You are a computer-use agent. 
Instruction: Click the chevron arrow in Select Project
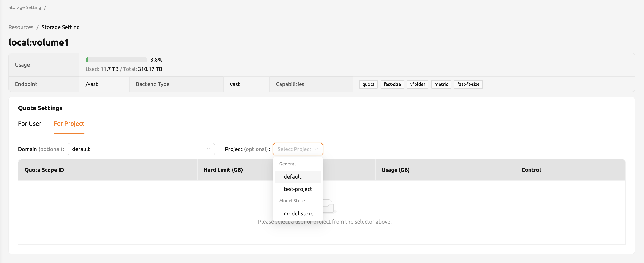tap(316, 149)
